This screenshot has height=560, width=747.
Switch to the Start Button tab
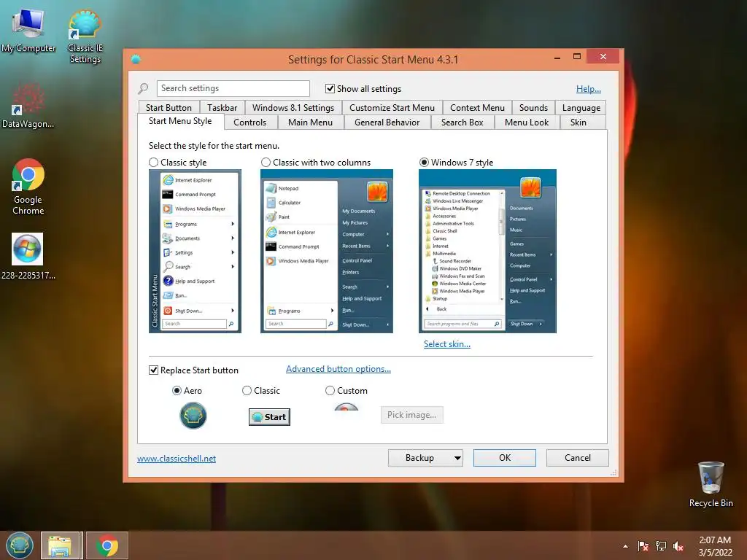169,108
